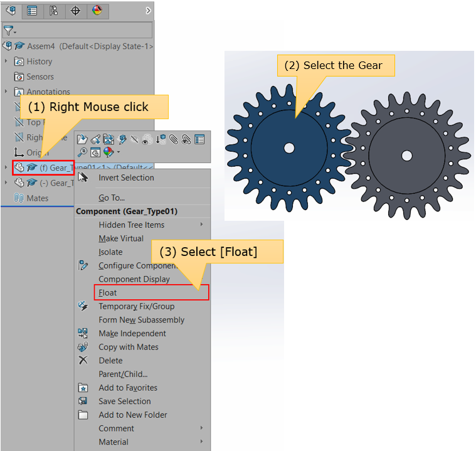Expand the (-) Gear_T component arrow
The image size is (476, 451).
point(6,183)
